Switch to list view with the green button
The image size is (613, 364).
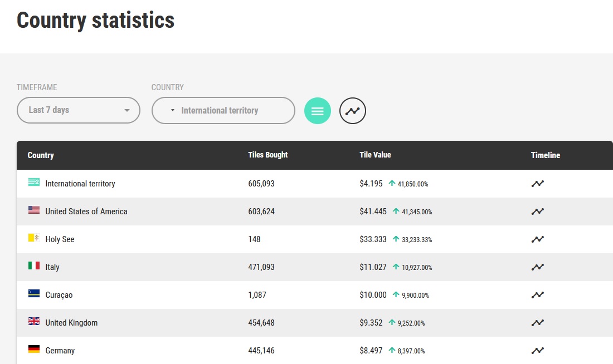[x=318, y=111]
